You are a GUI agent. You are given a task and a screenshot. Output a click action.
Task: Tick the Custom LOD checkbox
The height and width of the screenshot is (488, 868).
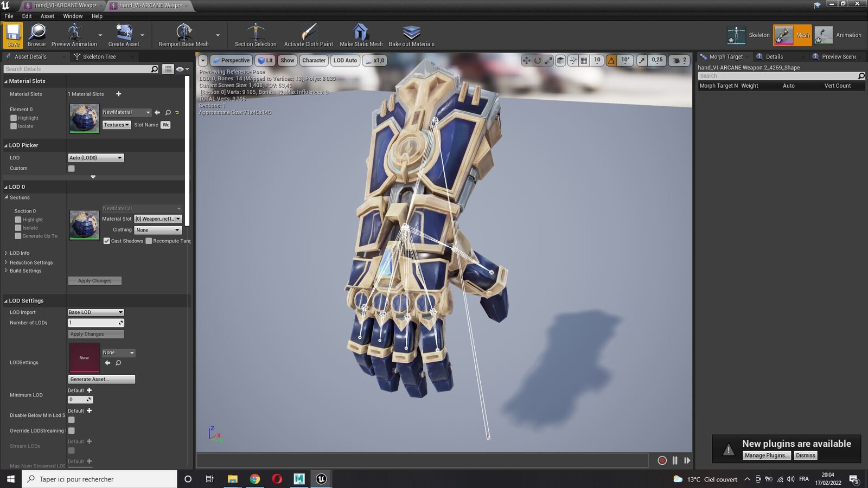pos(71,168)
